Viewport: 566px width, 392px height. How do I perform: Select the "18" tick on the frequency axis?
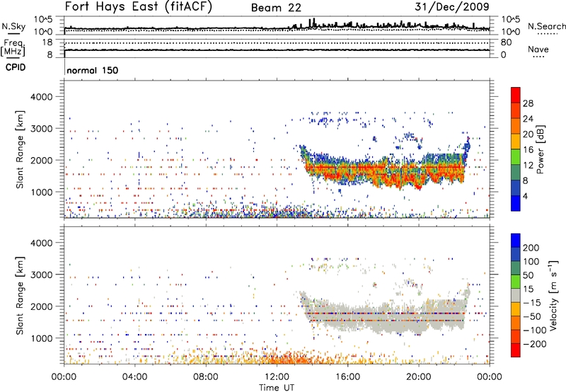(47, 42)
